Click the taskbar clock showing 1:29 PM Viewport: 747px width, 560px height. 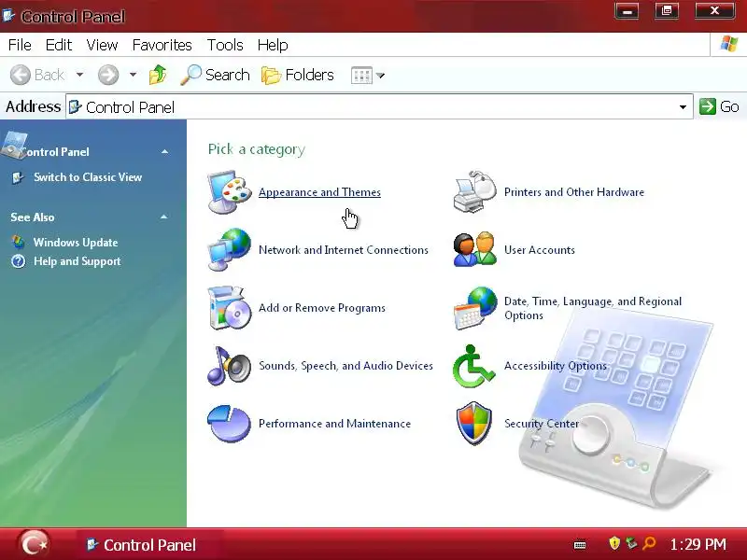(698, 544)
